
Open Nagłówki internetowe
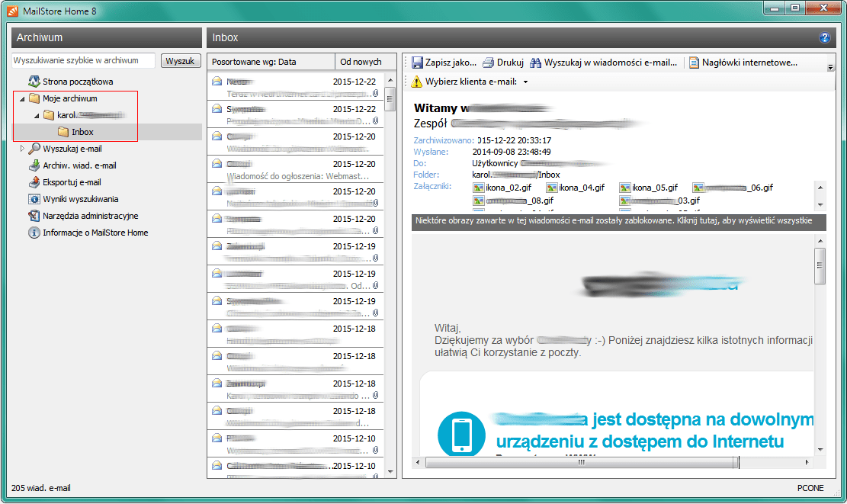pos(743,63)
